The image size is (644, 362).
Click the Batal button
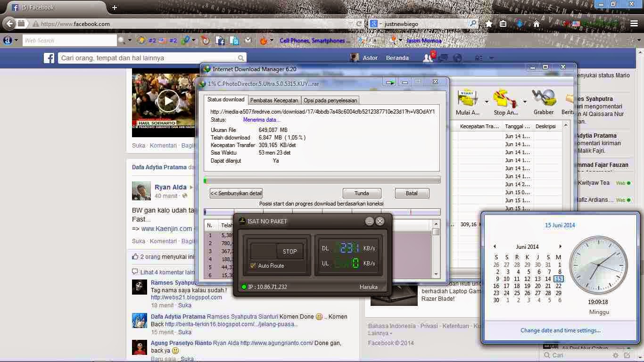tap(412, 193)
